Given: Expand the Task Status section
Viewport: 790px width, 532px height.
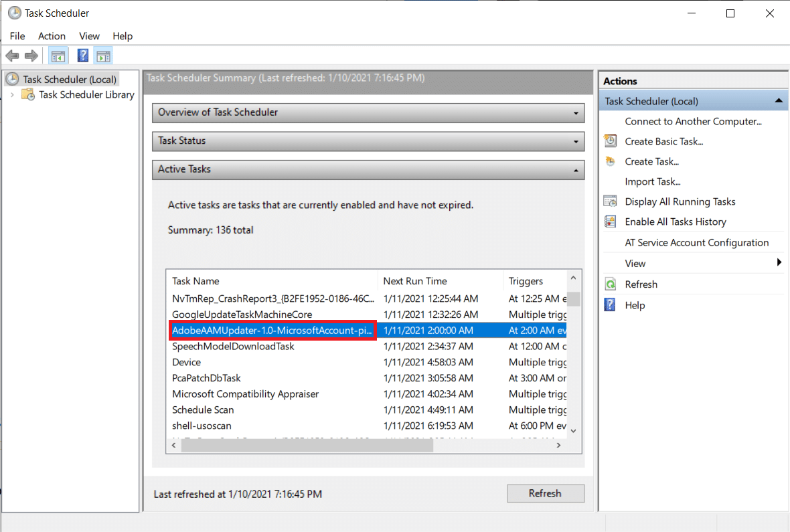Looking at the screenshot, I should point(574,141).
